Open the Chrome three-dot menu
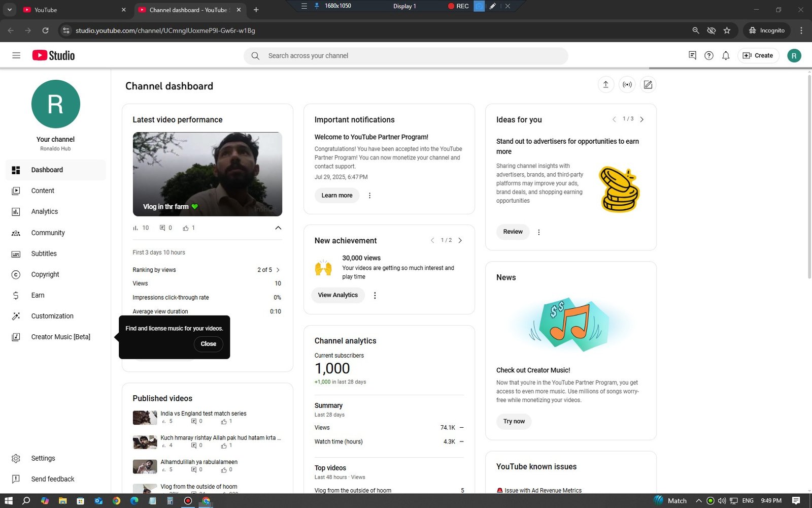Screen dimensions: 812x508 tap(801, 30)
